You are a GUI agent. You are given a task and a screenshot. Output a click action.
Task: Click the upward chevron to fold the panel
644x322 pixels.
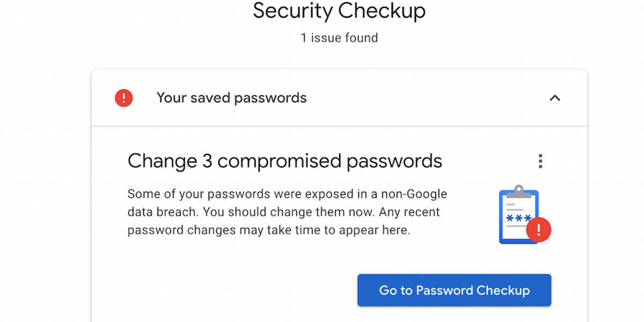click(555, 98)
